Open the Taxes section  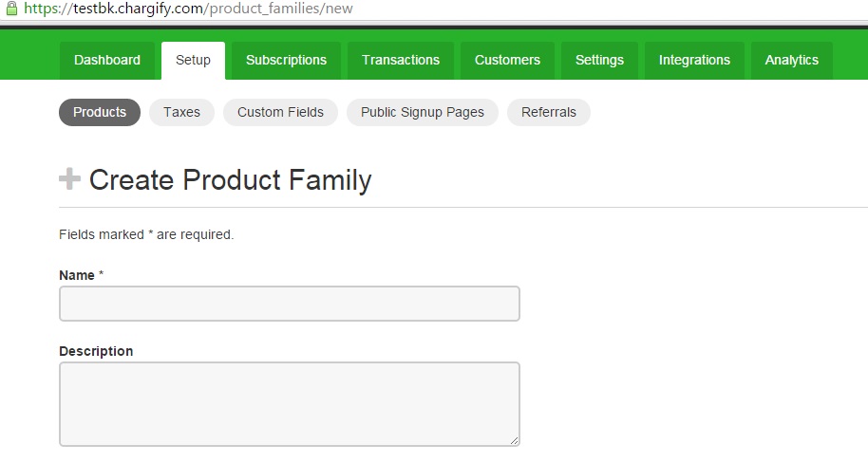coord(181,112)
